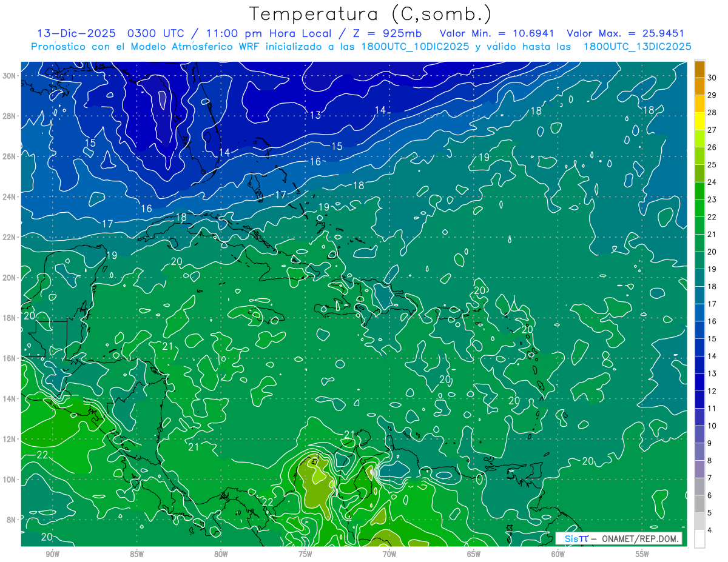Click the '10N' latitude axis label

click(10, 479)
